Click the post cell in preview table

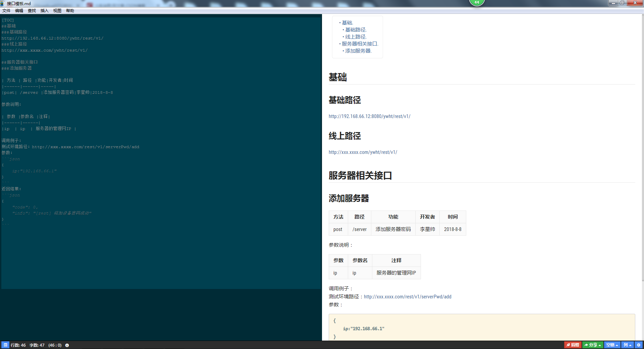(x=338, y=229)
